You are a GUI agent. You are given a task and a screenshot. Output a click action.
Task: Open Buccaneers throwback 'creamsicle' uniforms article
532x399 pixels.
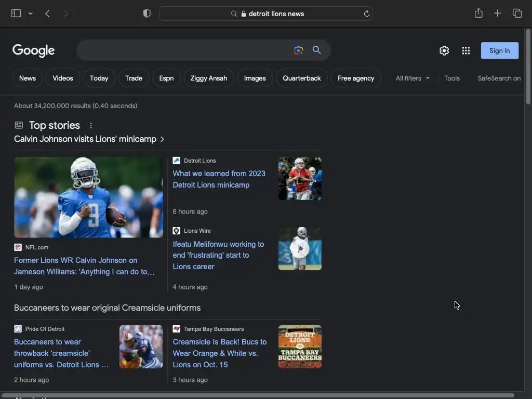pyautogui.click(x=61, y=353)
